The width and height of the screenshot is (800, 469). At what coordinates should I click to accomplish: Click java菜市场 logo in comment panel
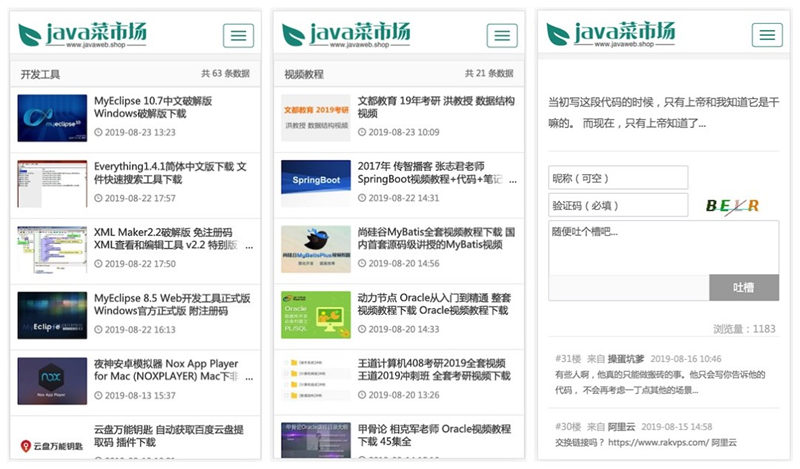coord(611,34)
